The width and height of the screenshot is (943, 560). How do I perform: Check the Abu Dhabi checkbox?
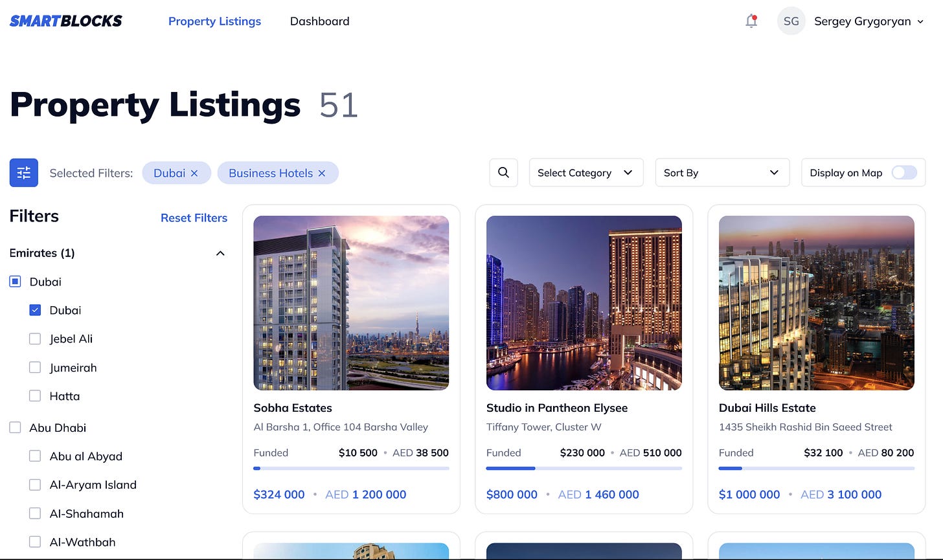[15, 427]
